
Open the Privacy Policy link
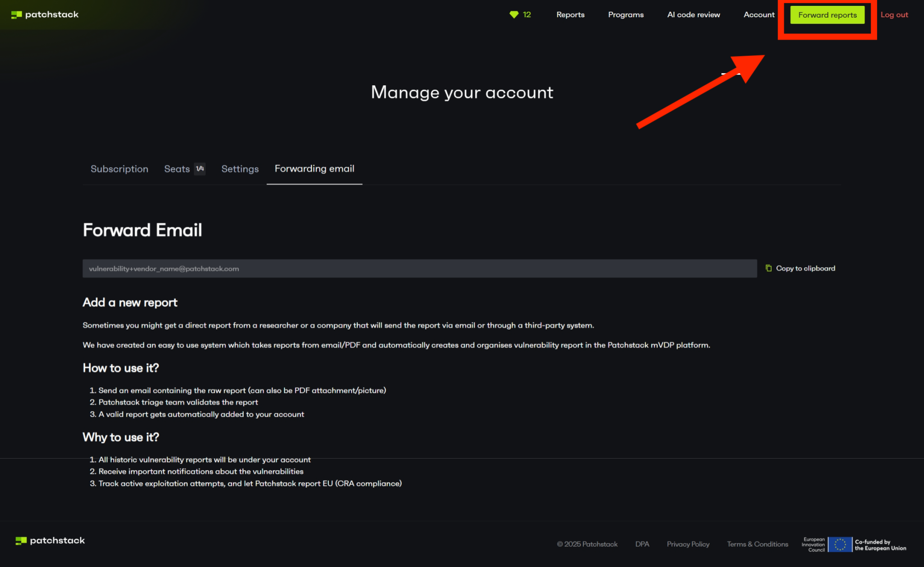[688, 544]
